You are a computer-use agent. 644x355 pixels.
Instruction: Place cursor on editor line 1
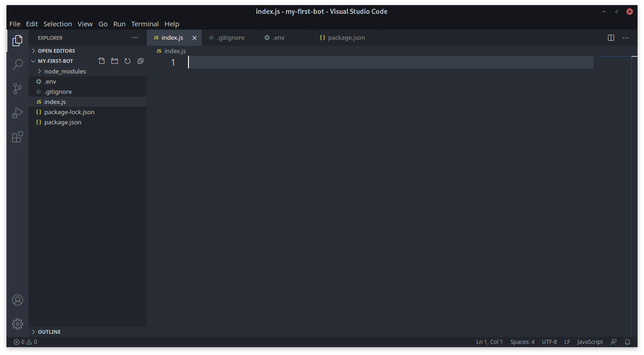390,62
